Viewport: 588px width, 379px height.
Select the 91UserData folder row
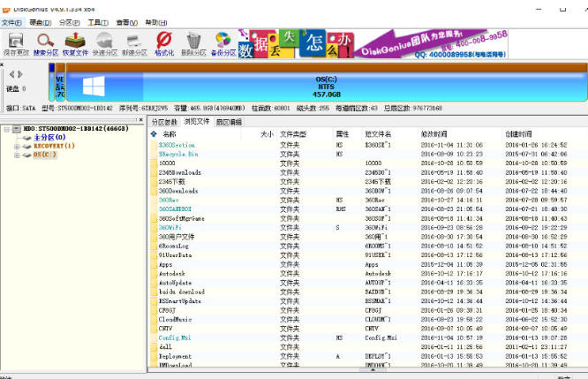pyautogui.click(x=367, y=255)
